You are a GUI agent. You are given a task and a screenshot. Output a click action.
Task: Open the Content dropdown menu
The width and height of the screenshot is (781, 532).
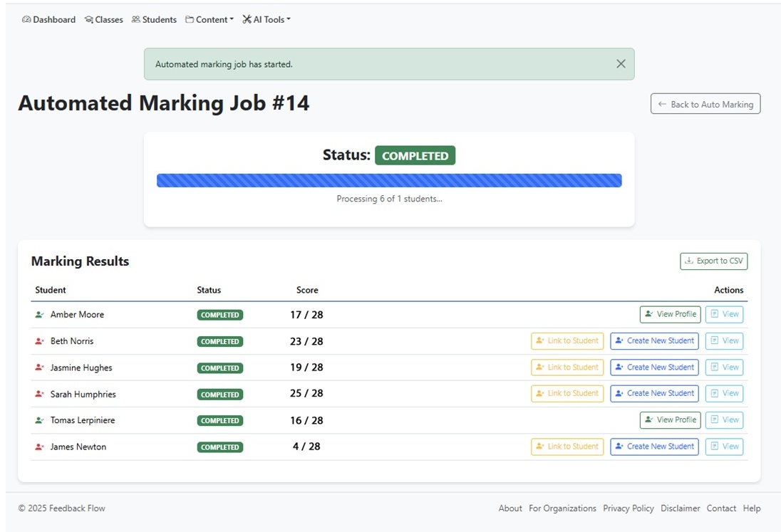point(210,19)
